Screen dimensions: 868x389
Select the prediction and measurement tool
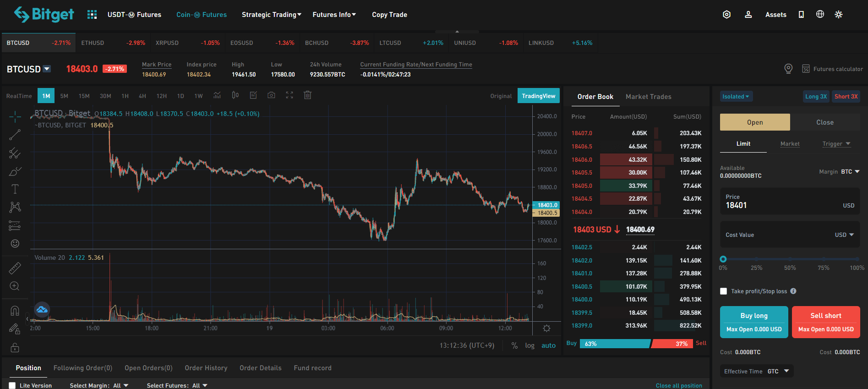click(15, 225)
